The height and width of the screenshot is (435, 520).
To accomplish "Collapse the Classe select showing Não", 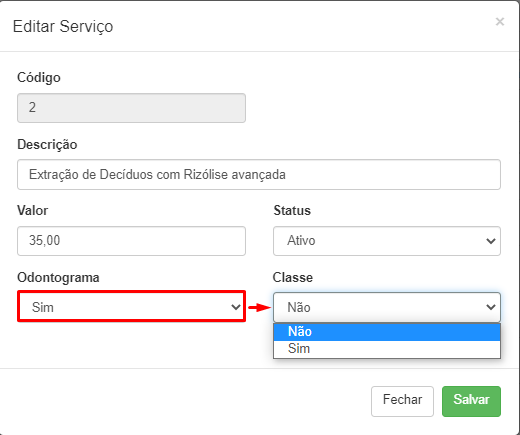I will (x=387, y=307).
